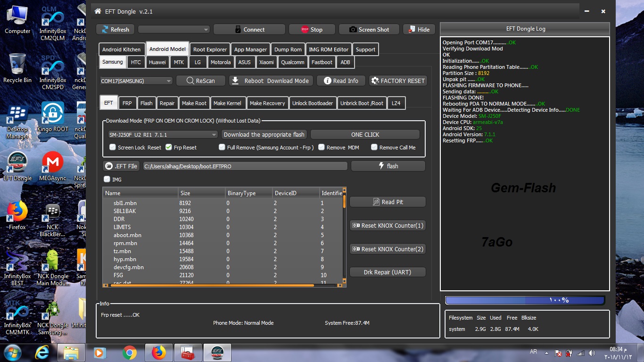Open File Explorer from taskbar

pyautogui.click(x=71, y=352)
